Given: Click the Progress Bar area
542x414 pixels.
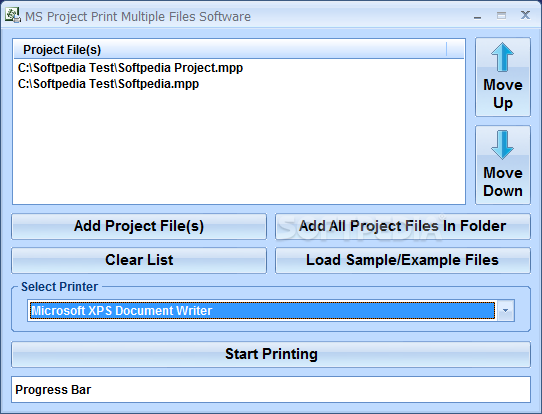Looking at the screenshot, I should (271, 389).
